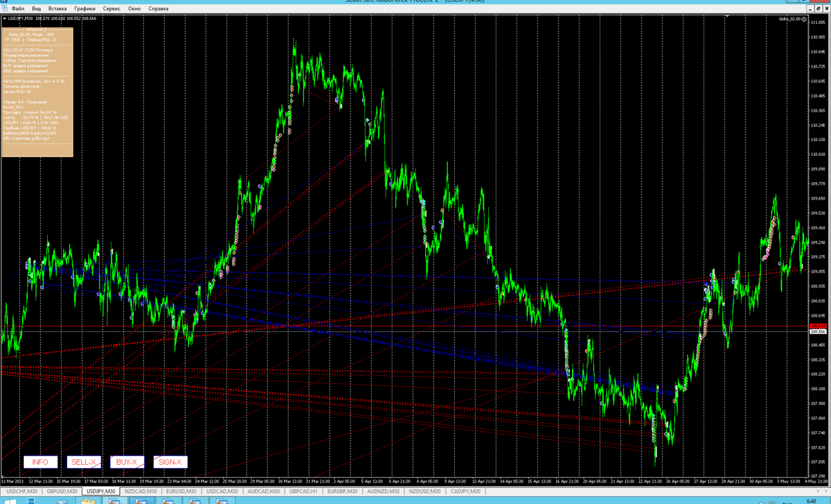831x504 pixels.
Task: Click the 'BUY ордера разрешены!' line
Action: click(x=26, y=66)
